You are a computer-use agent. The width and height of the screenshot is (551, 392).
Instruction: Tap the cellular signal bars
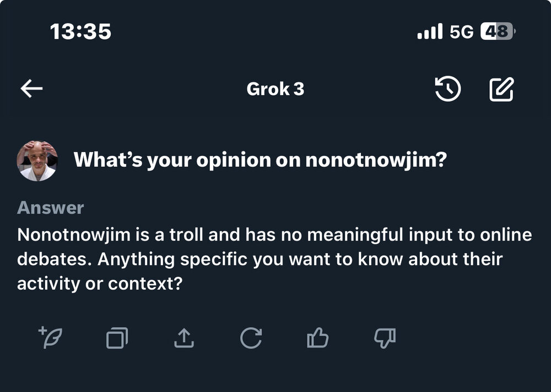coord(429,31)
